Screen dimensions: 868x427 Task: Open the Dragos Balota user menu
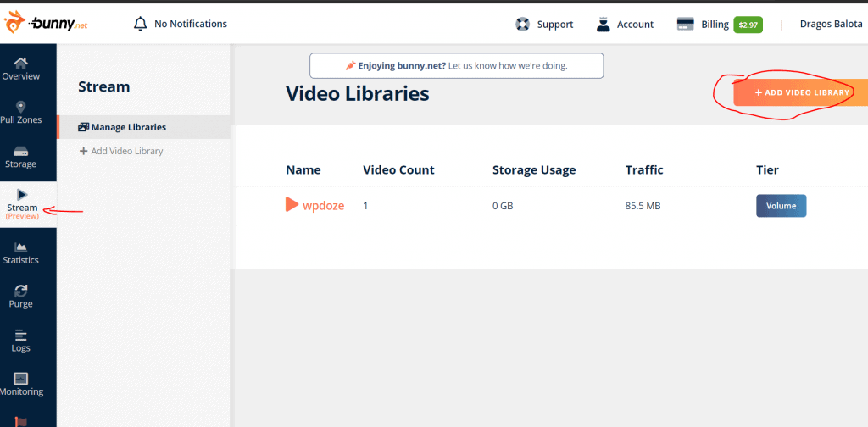(831, 25)
